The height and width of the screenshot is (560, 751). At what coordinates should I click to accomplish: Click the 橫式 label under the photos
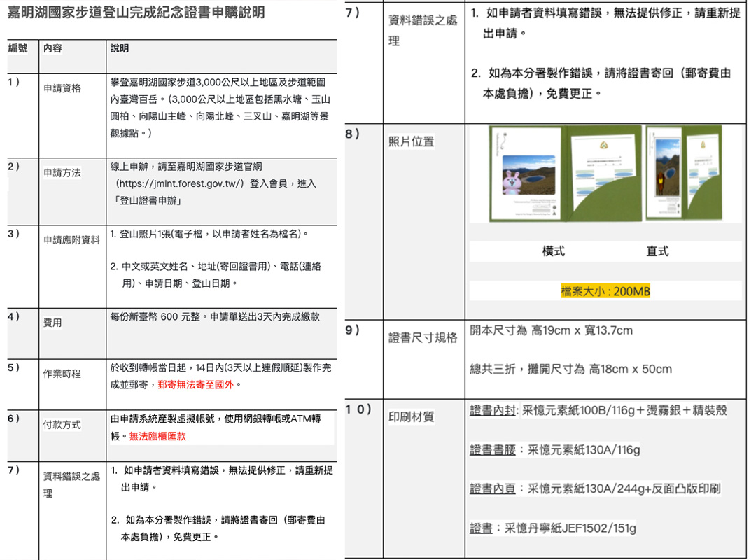[553, 251]
